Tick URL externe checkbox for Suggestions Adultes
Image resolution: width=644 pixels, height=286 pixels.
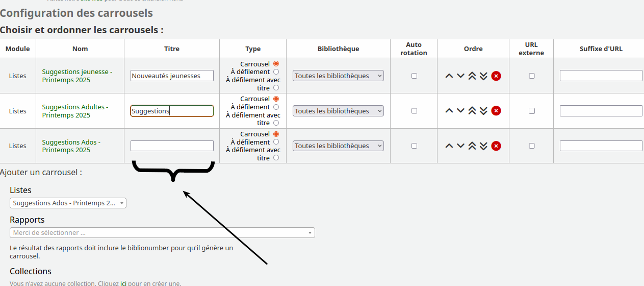532,111
